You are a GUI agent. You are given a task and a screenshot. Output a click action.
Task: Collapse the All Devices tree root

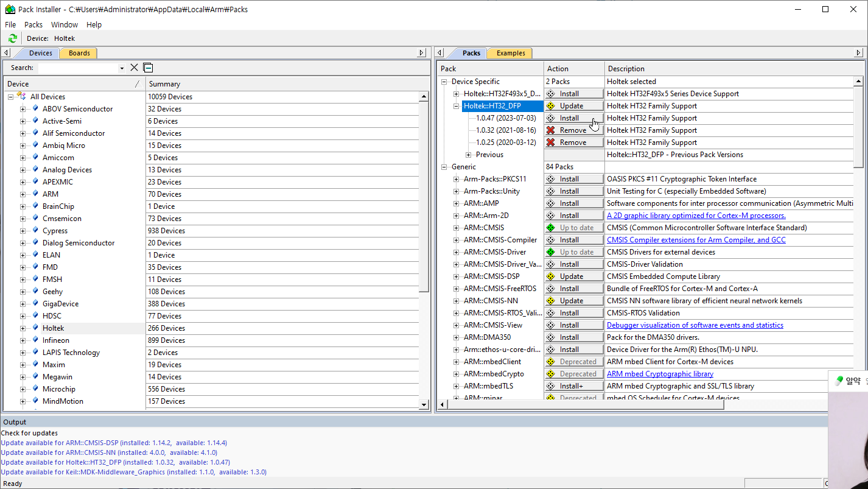pos(10,97)
